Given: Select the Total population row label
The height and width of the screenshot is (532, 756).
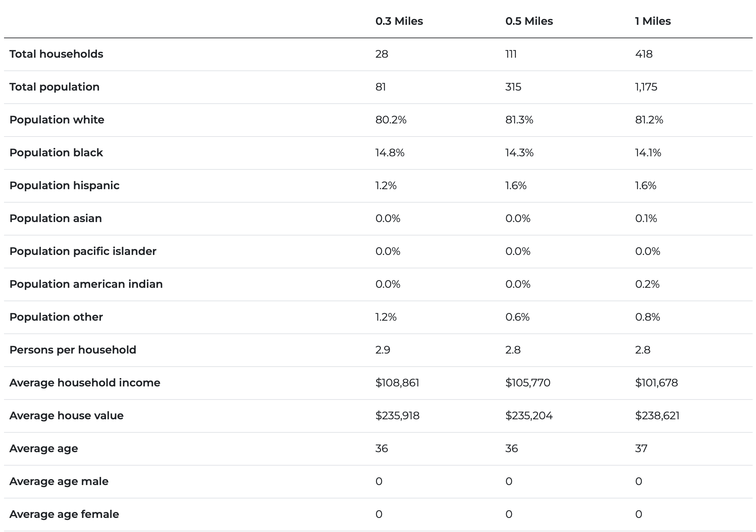Looking at the screenshot, I should click(x=54, y=87).
